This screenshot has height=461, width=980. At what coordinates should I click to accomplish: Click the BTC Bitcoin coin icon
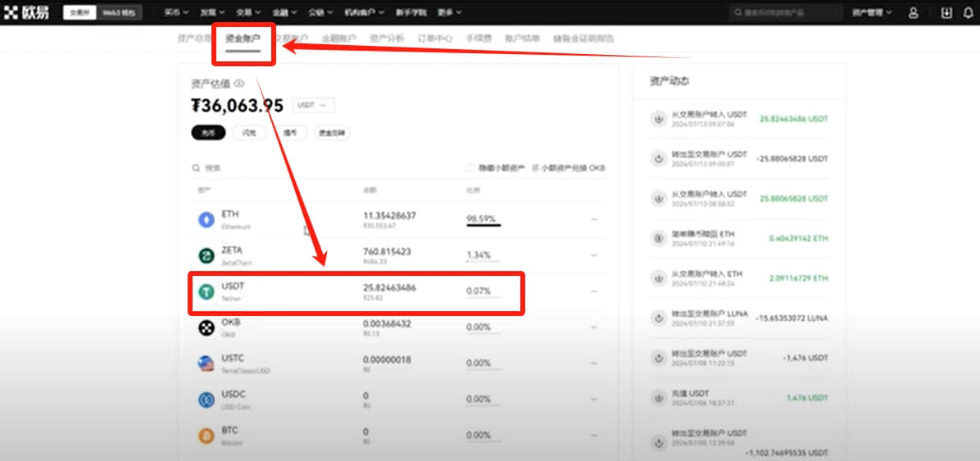pyautogui.click(x=206, y=436)
